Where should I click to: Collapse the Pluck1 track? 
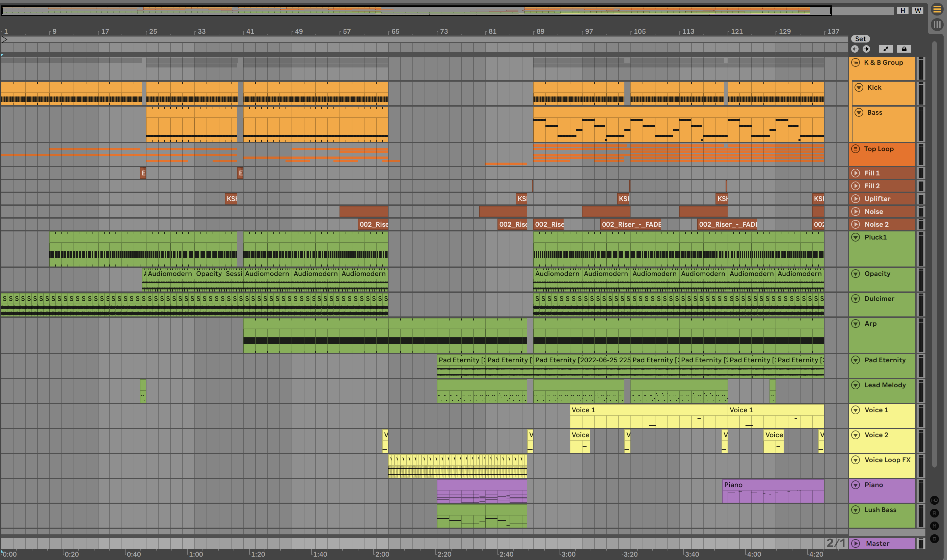pos(856,237)
